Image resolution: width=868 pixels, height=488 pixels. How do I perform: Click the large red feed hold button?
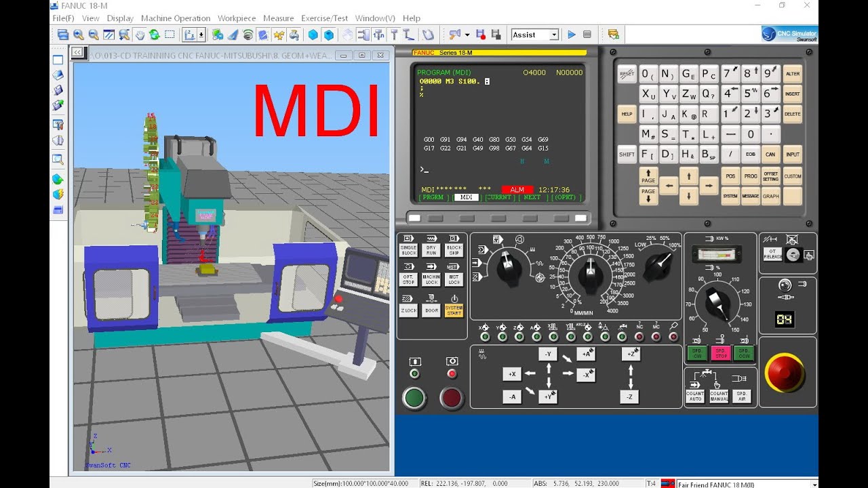coord(452,398)
